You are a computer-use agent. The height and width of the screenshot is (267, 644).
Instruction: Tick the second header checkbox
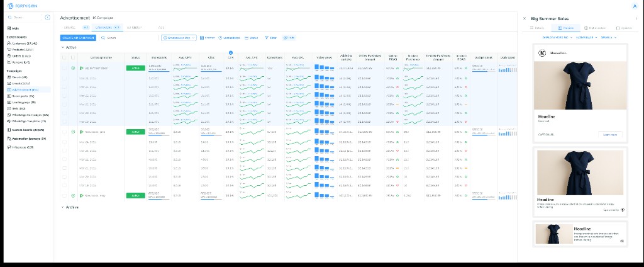[x=73, y=57]
